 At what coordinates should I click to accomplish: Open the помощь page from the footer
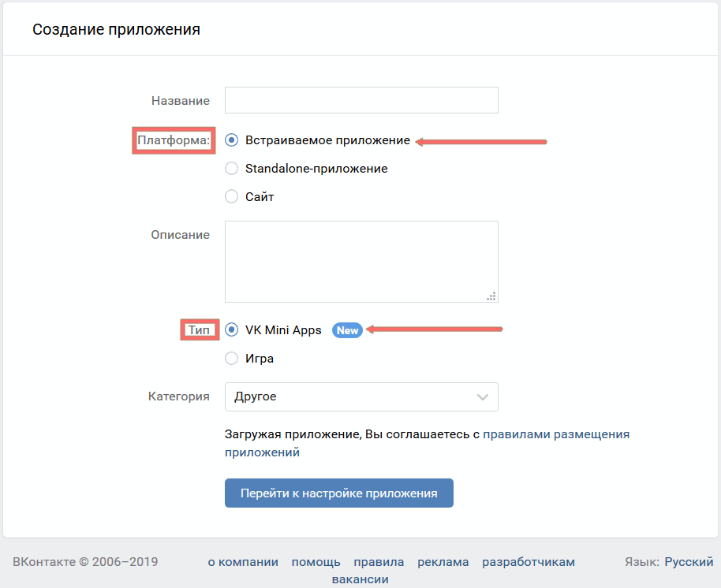[x=316, y=562]
